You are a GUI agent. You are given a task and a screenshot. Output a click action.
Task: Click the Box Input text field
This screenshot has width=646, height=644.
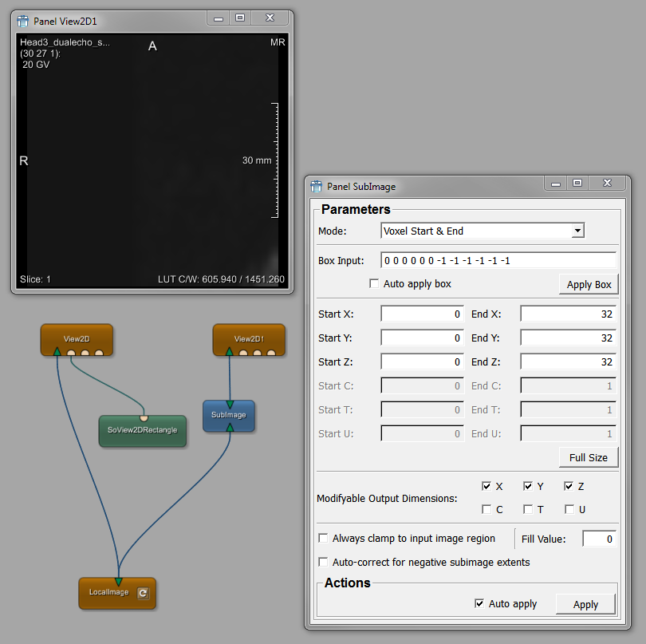coord(498,261)
